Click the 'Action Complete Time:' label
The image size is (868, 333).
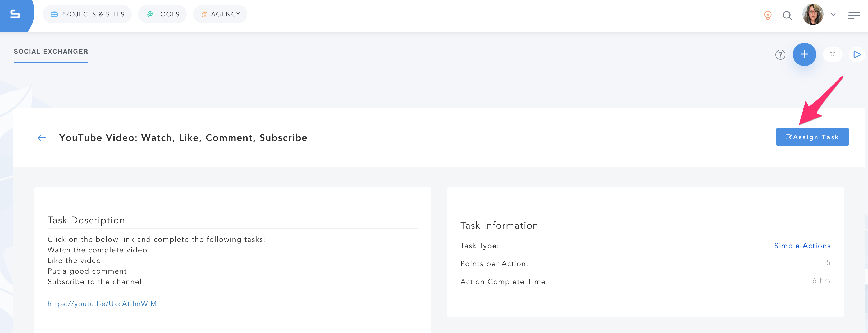pos(504,281)
